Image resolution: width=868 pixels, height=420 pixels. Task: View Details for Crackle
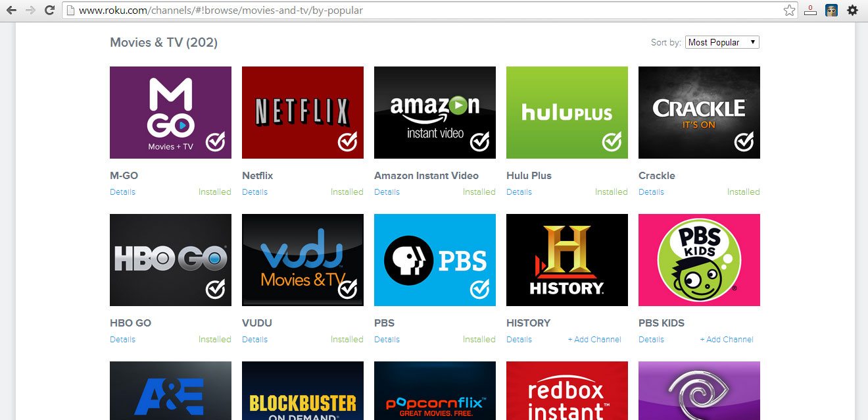(651, 192)
